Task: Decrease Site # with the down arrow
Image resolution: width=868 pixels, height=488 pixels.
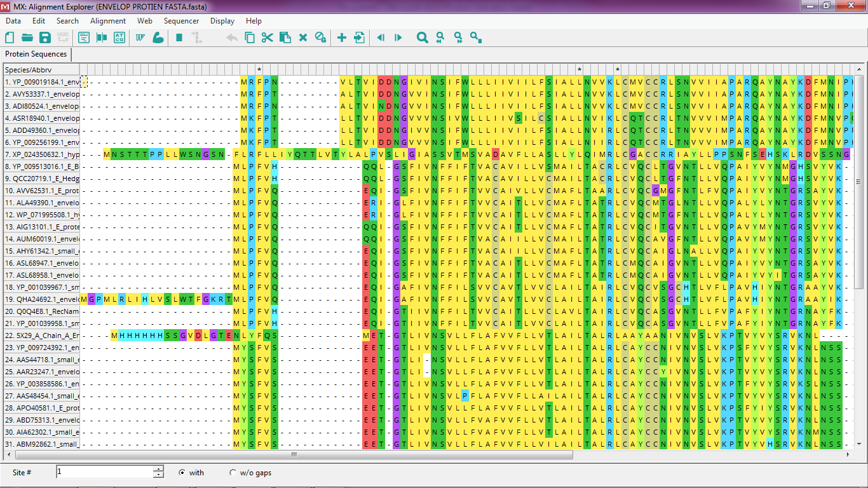Action: pyautogui.click(x=159, y=475)
